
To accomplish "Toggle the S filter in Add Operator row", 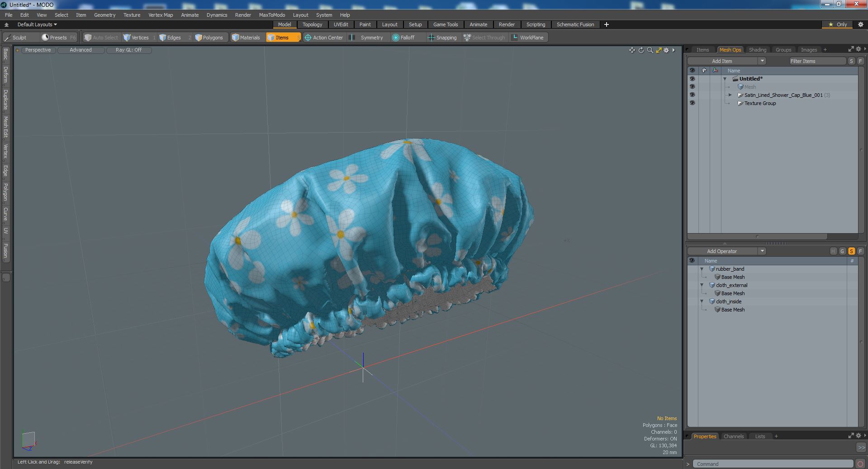I will (851, 251).
